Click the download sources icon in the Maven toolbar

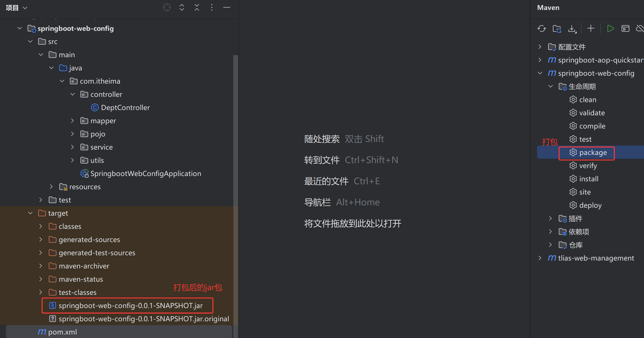(572, 28)
